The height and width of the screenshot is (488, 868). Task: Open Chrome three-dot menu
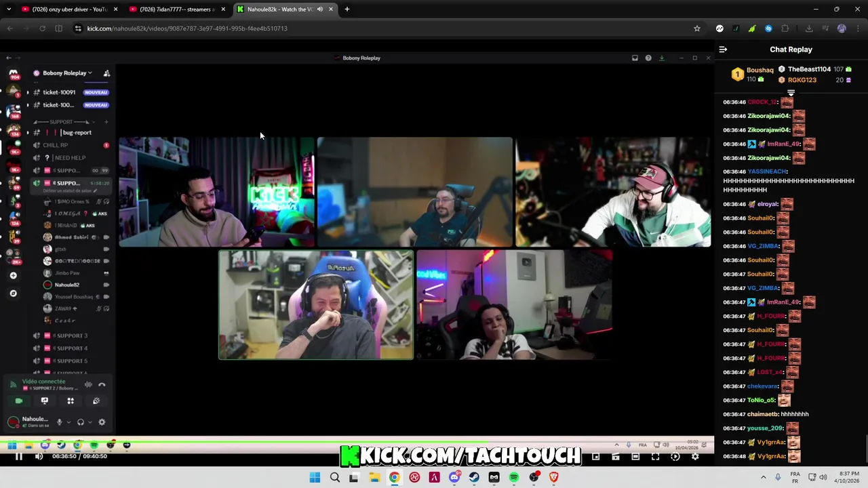pos(857,28)
